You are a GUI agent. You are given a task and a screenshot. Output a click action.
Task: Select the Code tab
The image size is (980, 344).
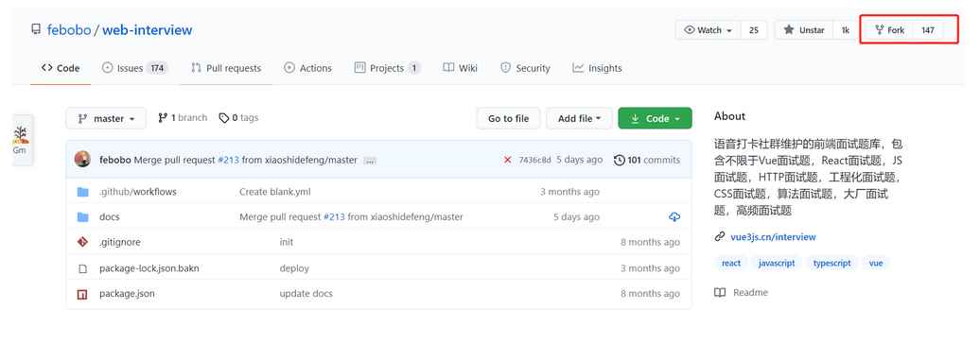61,68
